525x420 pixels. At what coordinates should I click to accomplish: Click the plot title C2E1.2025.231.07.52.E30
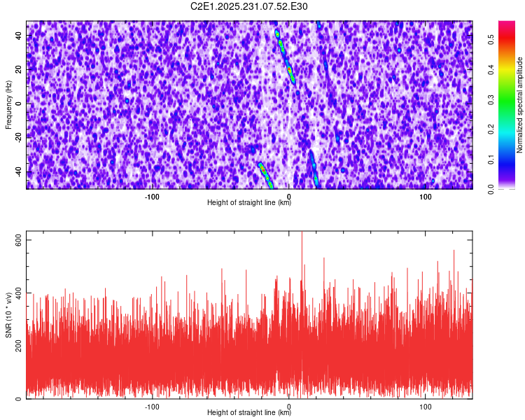coord(248,6)
